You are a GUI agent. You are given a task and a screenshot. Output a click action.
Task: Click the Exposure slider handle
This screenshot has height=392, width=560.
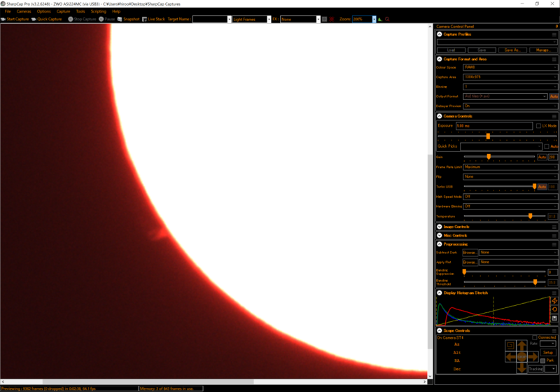488,136
